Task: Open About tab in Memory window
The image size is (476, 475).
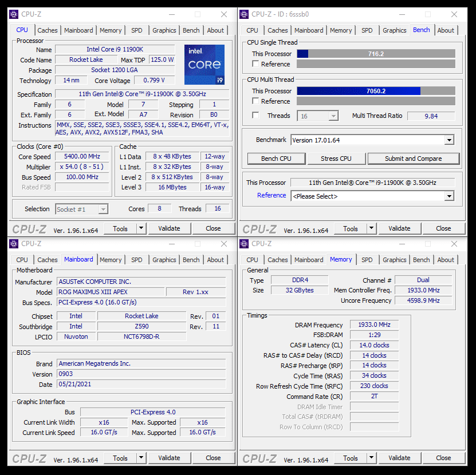Action: [x=446, y=260]
